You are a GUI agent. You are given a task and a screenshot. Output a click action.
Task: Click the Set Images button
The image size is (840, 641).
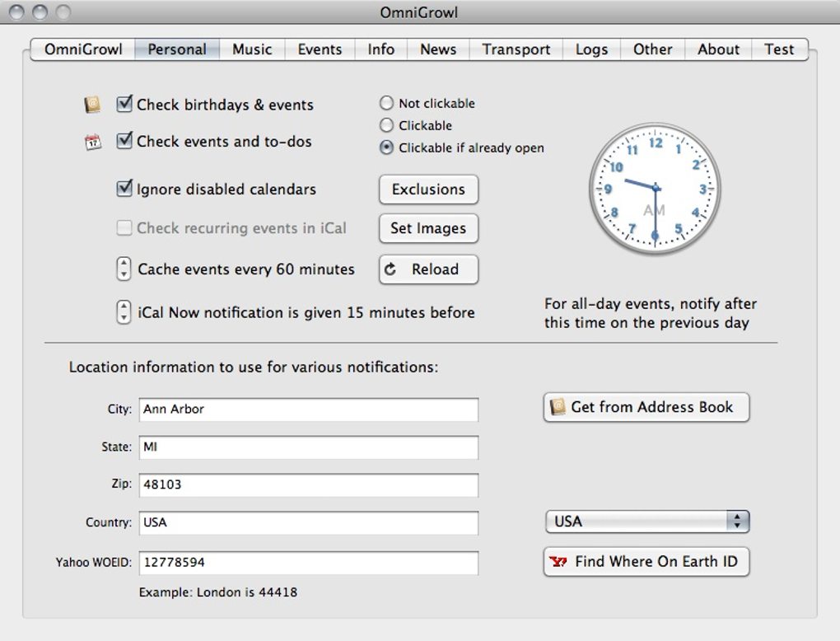(x=428, y=228)
